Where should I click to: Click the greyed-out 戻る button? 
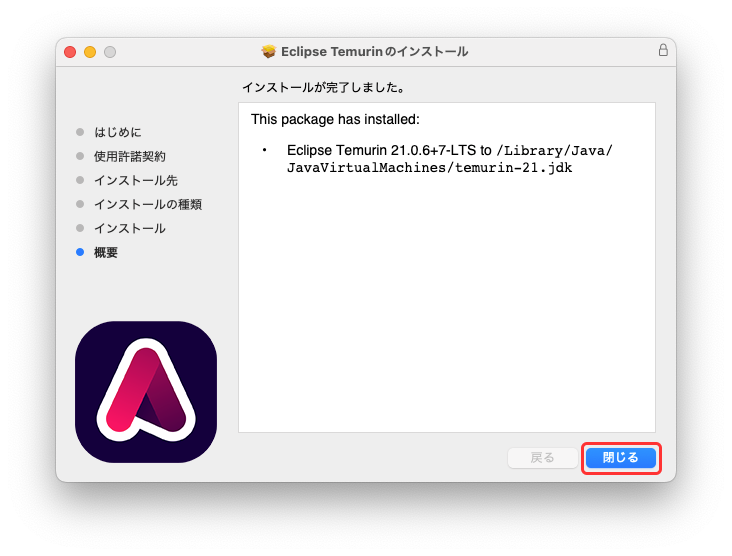point(542,457)
